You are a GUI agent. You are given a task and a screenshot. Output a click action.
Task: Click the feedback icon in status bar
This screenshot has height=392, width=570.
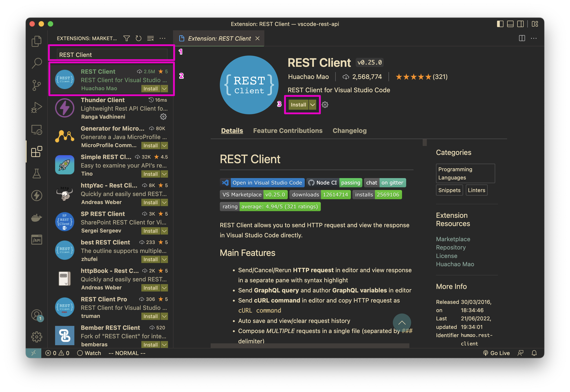tap(520, 353)
